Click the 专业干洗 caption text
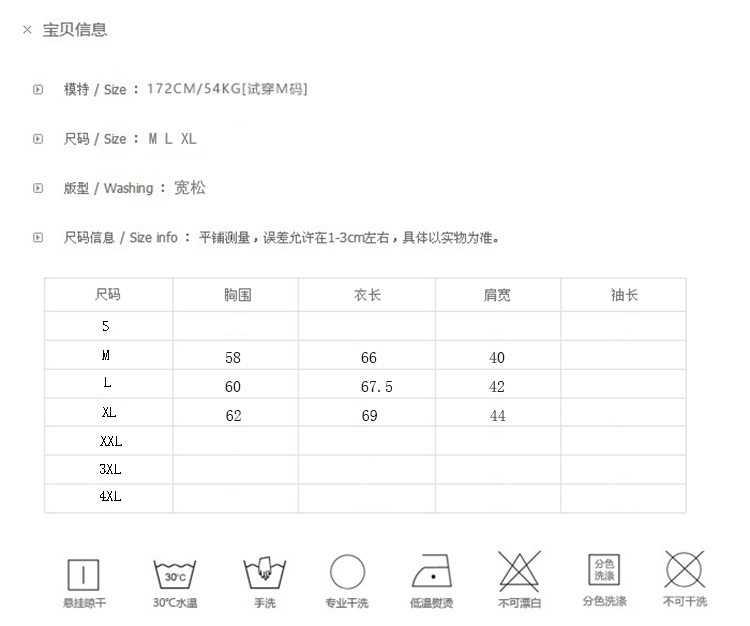Image resolution: width=750 pixels, height=626 pixels. click(x=347, y=603)
